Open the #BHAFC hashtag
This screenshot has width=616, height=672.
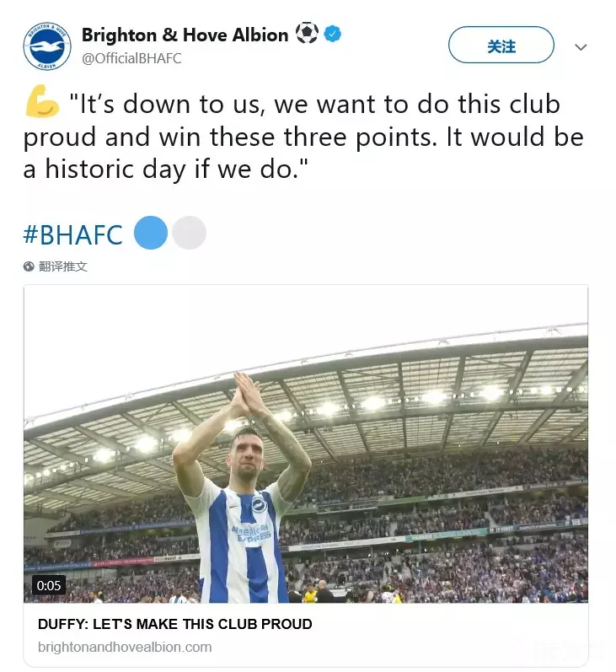pos(73,234)
